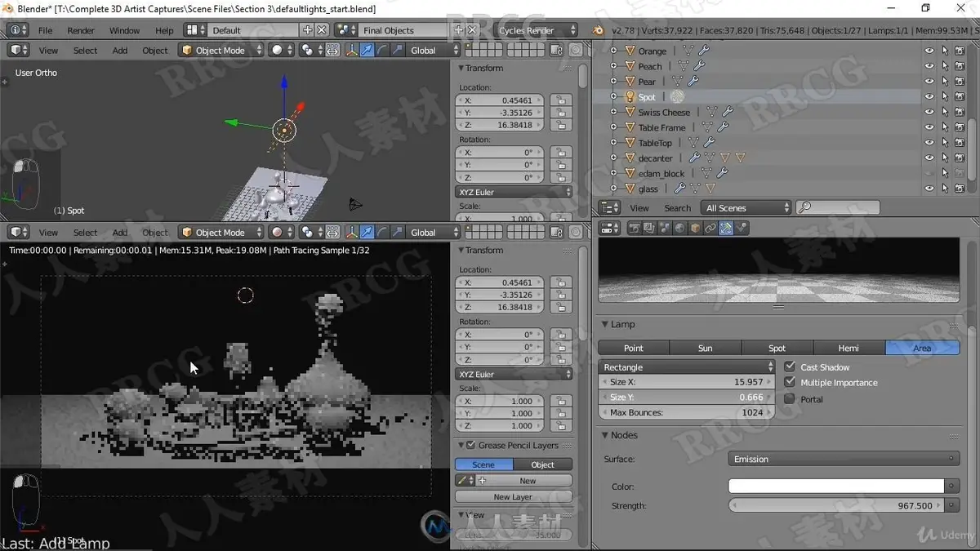Delete the Default screen layout with X

(322, 30)
